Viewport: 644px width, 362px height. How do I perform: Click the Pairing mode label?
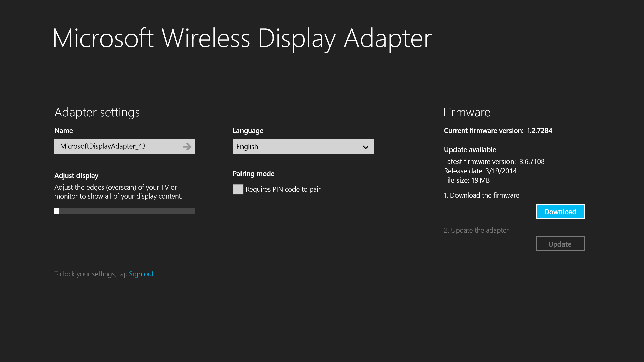[x=253, y=174]
